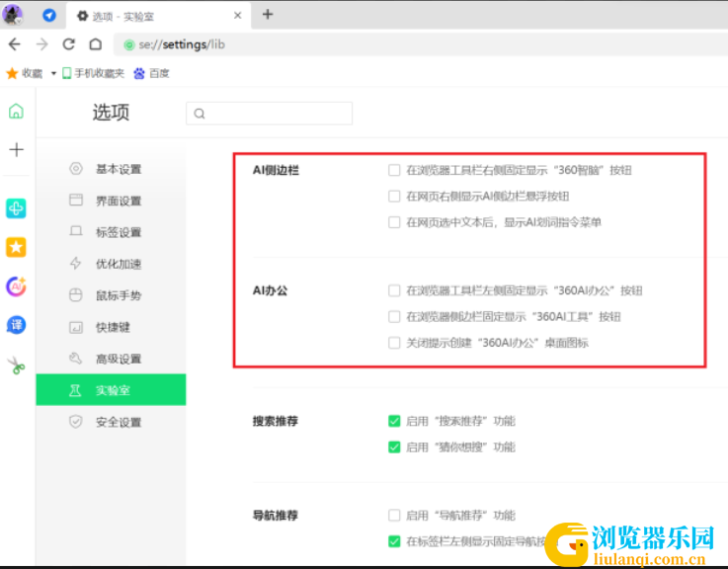Open the teal game/plus sidebar app icon

click(16, 208)
